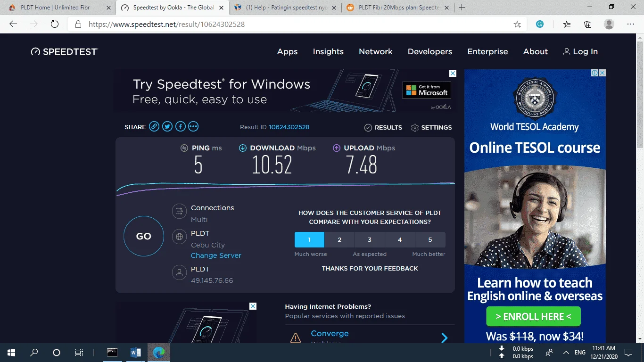Select rating 2 for PLDT service
Viewport: 644px width, 362px height.
(339, 240)
